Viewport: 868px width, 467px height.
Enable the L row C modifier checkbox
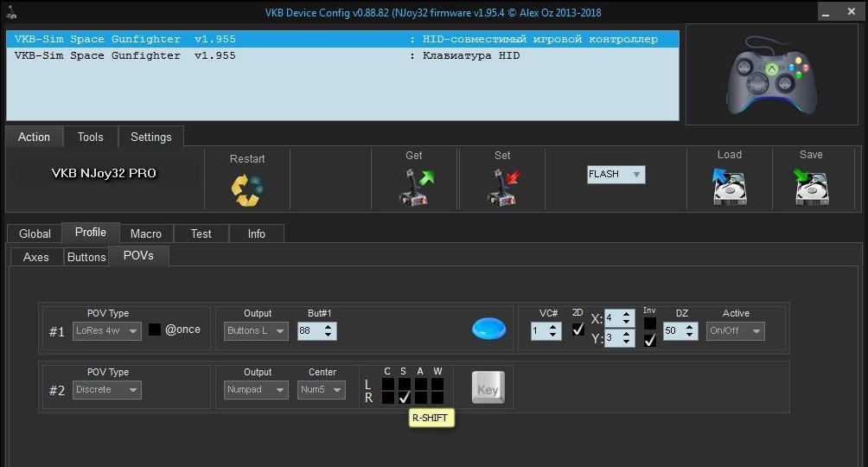click(x=388, y=383)
